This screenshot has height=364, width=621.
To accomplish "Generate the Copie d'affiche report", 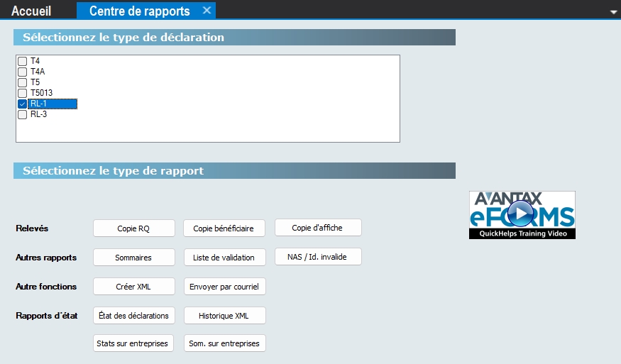I will pos(318,227).
